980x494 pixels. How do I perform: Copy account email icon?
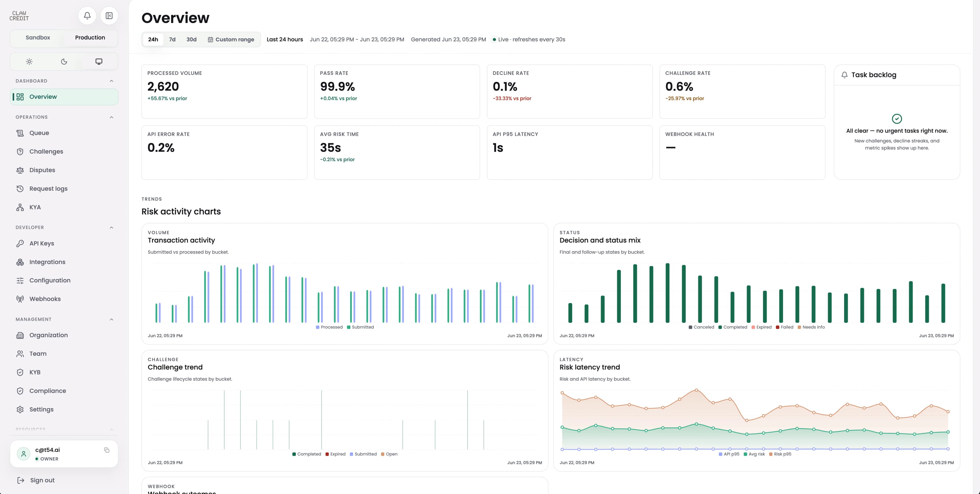coord(107,450)
